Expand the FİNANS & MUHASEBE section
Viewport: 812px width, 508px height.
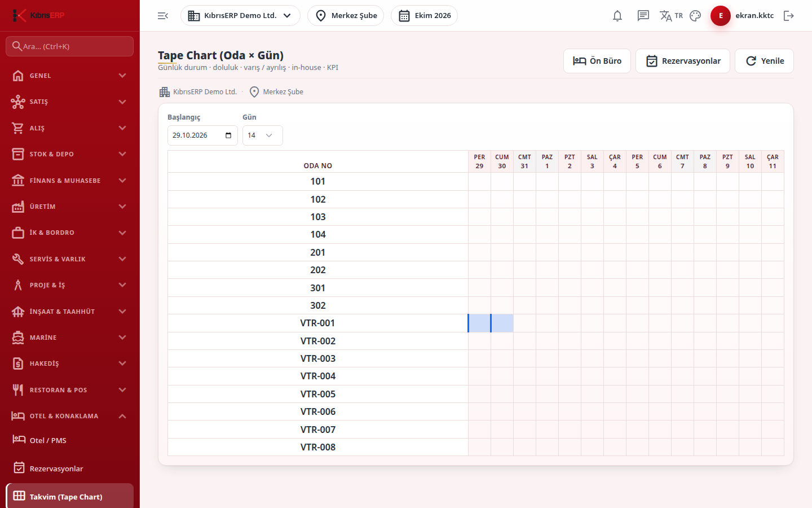tap(70, 181)
